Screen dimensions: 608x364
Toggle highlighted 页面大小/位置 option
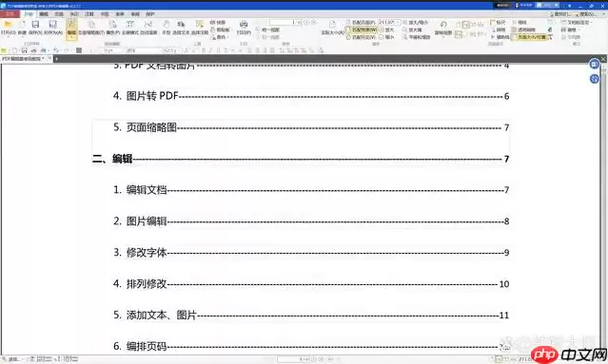pos(529,37)
